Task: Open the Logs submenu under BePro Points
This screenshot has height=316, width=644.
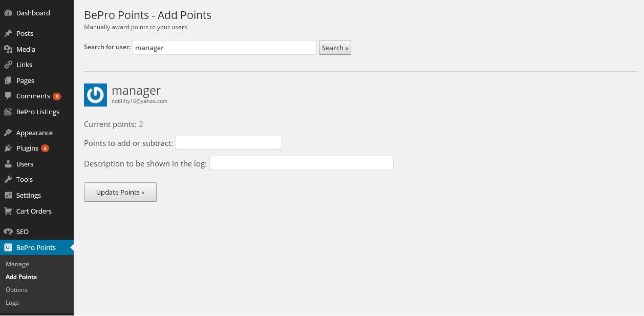Action: [12, 303]
